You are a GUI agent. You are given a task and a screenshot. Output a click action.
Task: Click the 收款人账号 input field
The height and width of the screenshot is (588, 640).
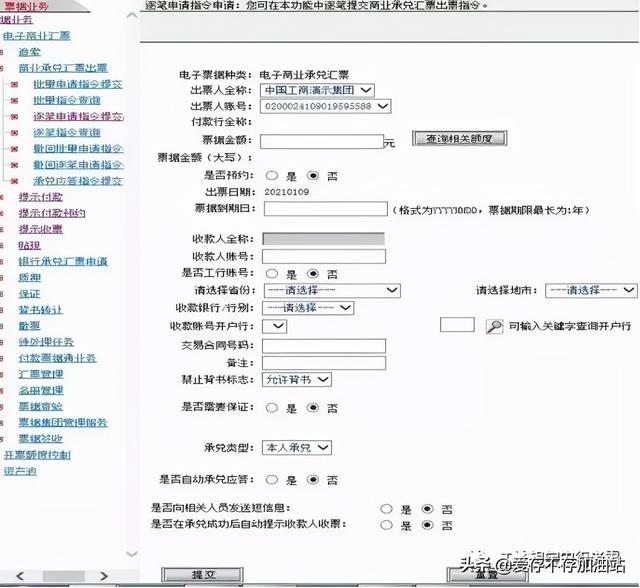(x=324, y=256)
